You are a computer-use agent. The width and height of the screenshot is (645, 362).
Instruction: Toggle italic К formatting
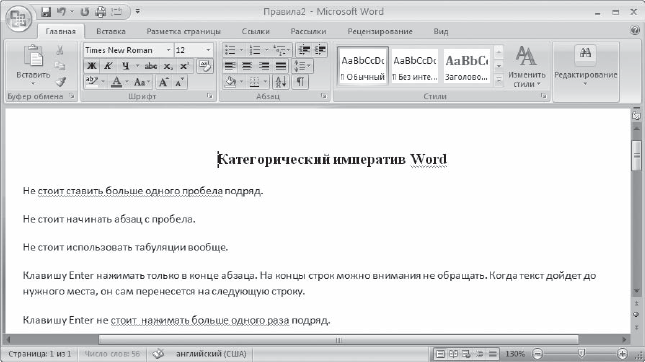click(108, 66)
